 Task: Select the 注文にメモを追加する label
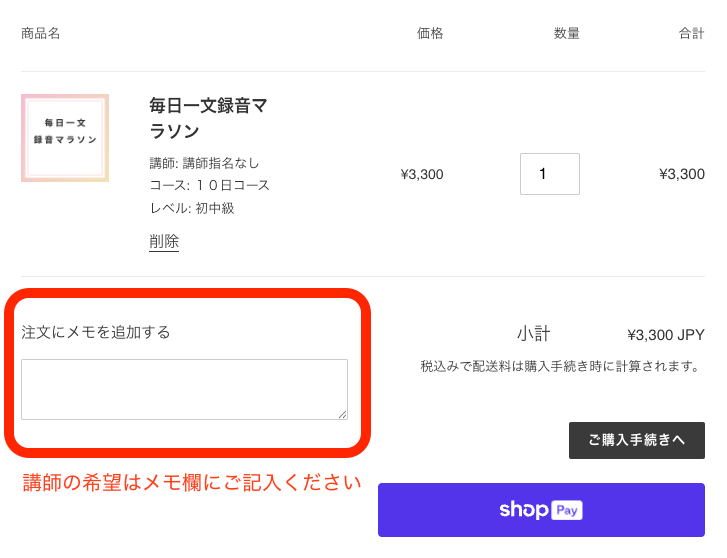(96, 332)
